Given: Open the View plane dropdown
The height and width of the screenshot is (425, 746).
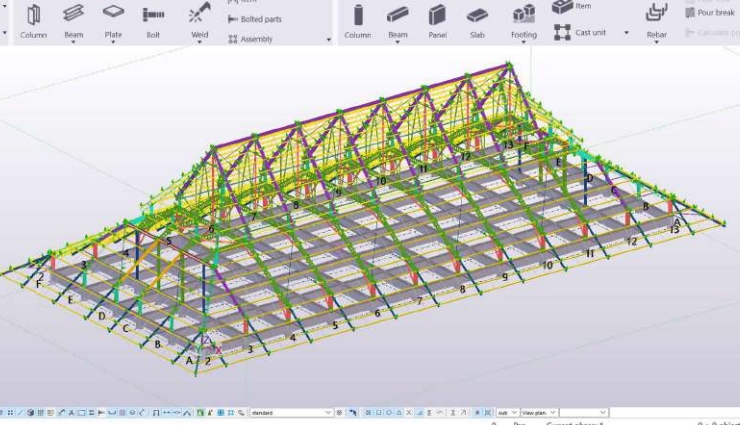Looking at the screenshot, I should (539, 413).
